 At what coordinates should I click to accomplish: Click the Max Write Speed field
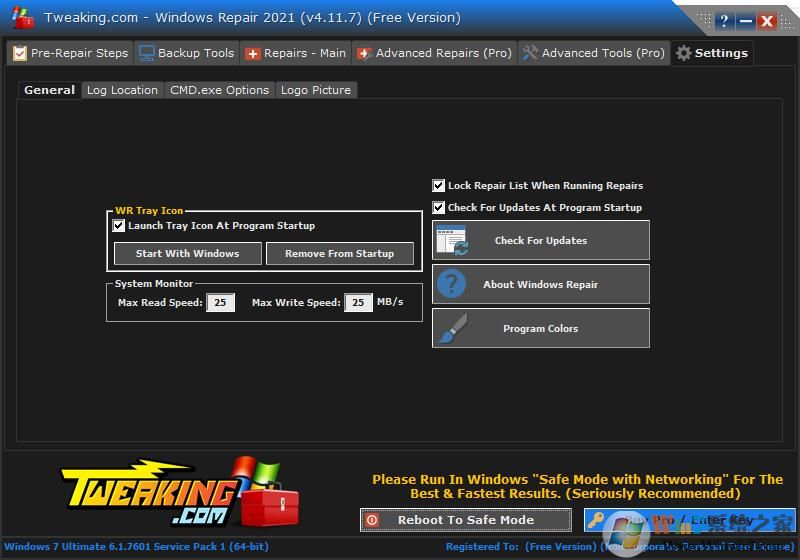(358, 302)
